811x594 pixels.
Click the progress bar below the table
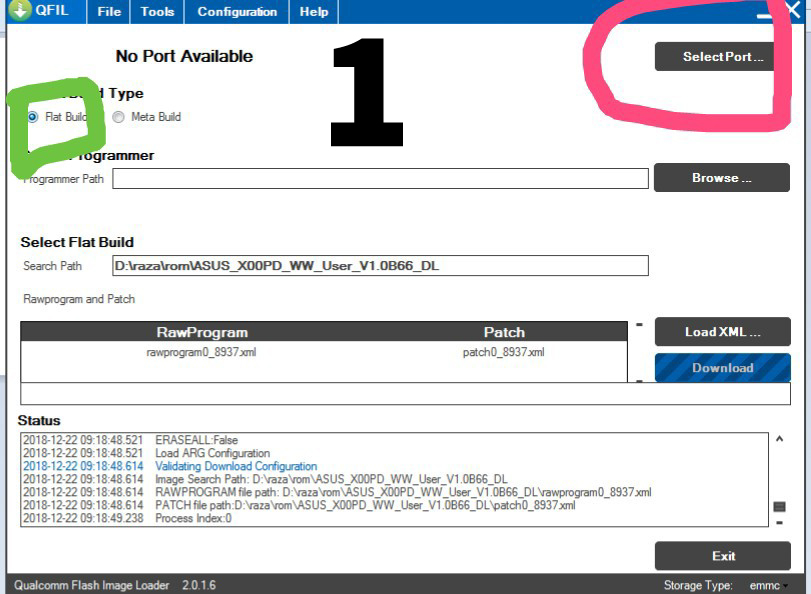coord(406,394)
